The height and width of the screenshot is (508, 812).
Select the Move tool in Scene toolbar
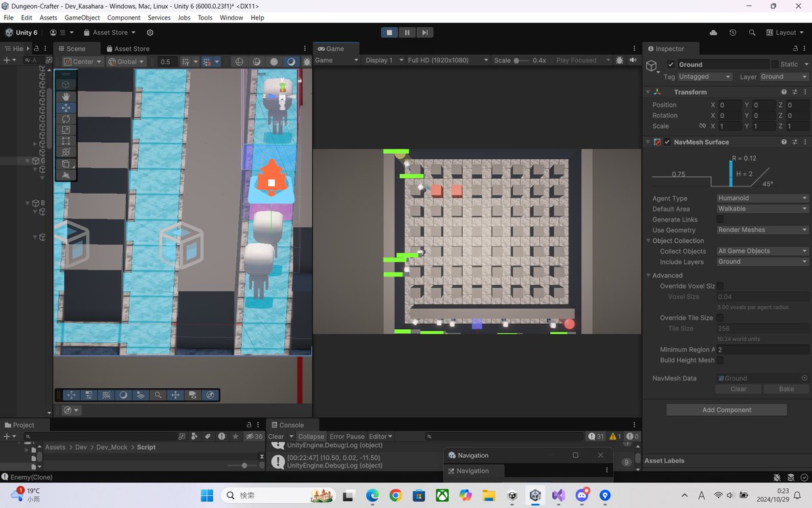pos(66,108)
